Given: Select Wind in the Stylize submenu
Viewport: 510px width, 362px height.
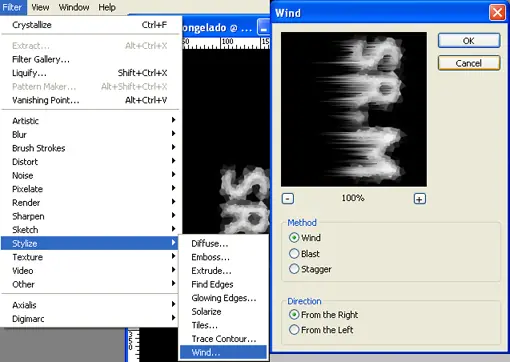Looking at the screenshot, I should [223, 352].
